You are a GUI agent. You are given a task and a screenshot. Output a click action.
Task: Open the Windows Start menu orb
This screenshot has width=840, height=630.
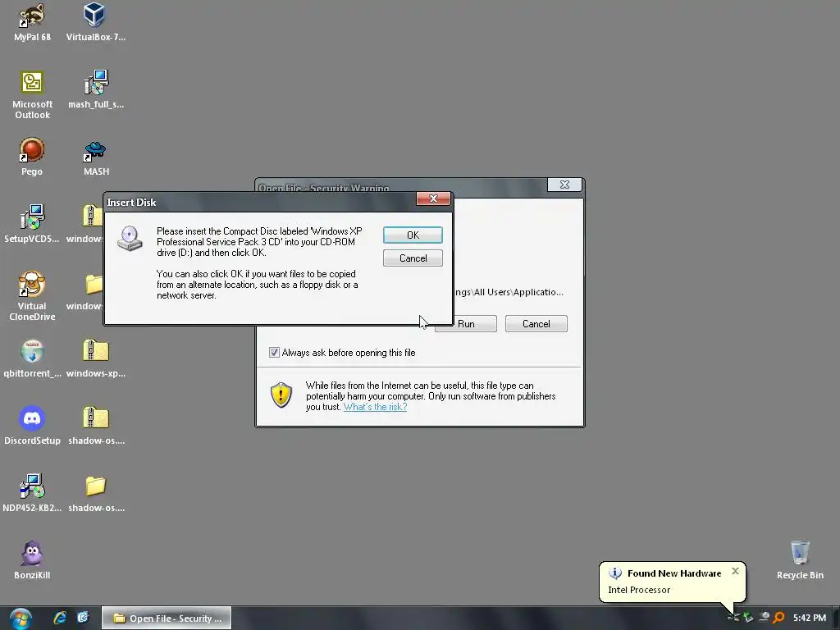[21, 619]
